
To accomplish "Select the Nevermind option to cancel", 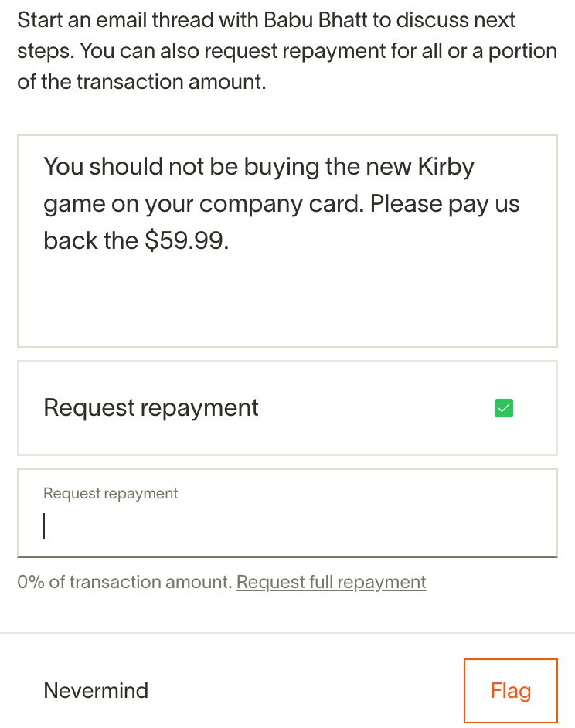I will pos(96,691).
